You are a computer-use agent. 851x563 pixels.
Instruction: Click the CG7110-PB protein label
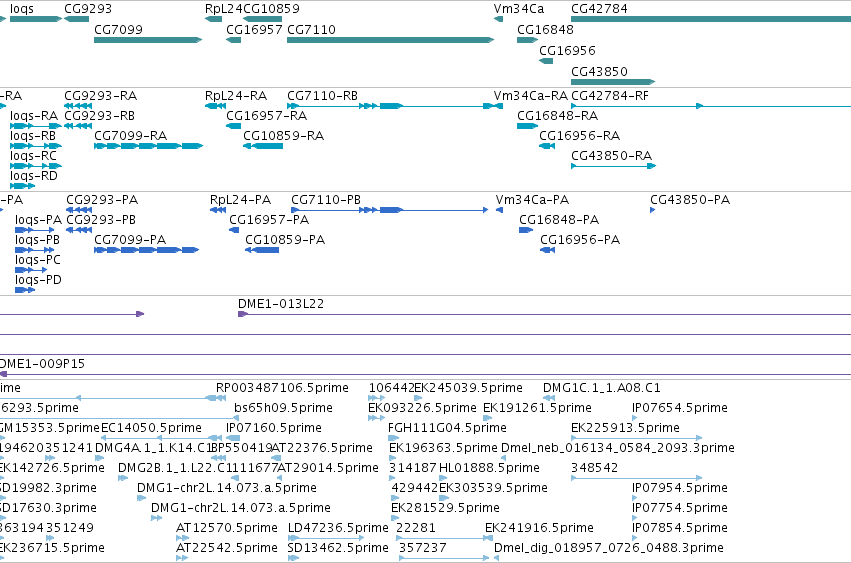tap(326, 200)
